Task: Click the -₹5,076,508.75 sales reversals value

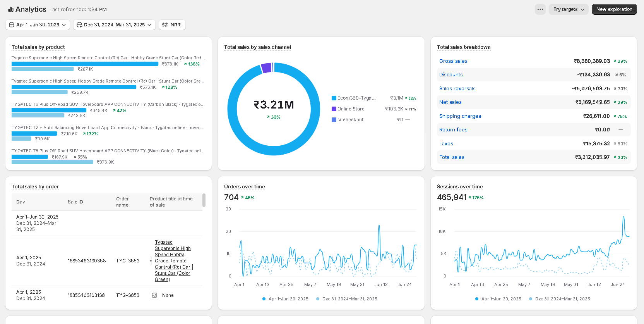Action: 591,89
